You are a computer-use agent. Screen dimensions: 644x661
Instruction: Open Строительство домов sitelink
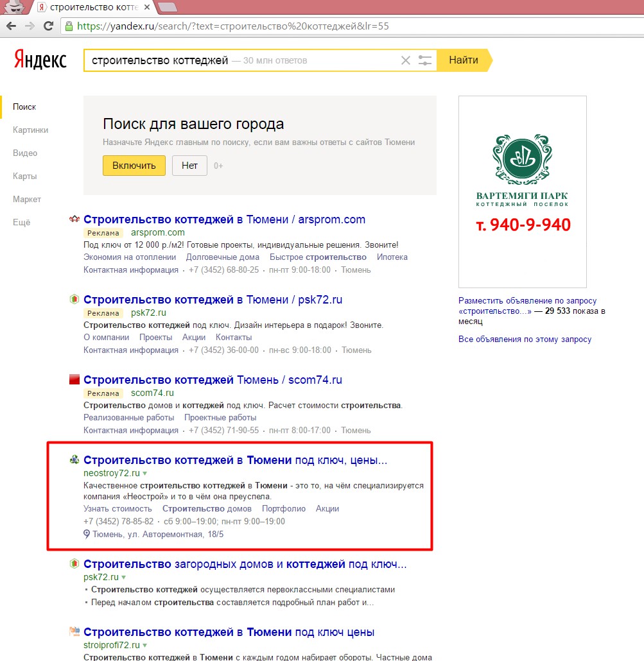(x=207, y=509)
